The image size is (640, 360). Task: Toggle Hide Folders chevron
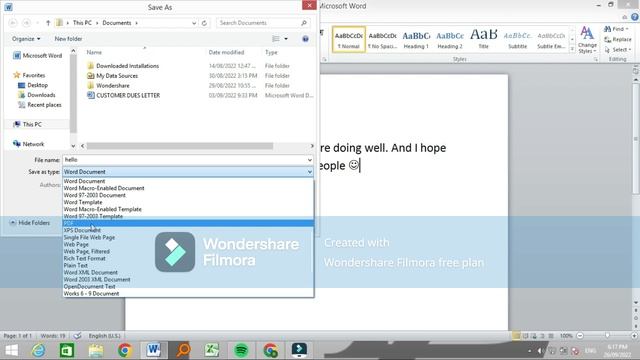pos(13,222)
